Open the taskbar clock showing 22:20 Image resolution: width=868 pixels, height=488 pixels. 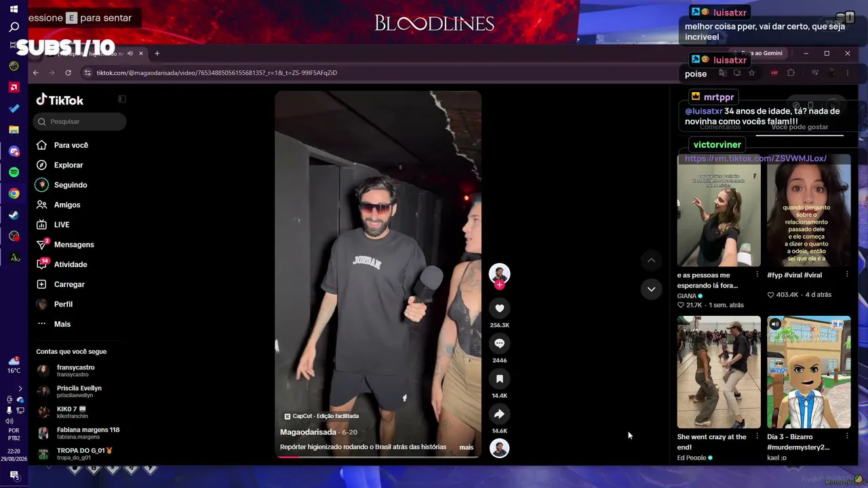(14, 455)
